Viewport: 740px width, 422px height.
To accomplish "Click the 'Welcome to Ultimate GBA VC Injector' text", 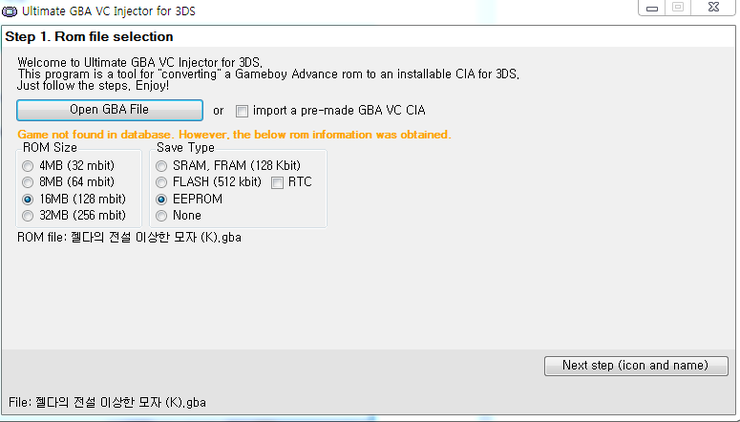I will (x=140, y=62).
